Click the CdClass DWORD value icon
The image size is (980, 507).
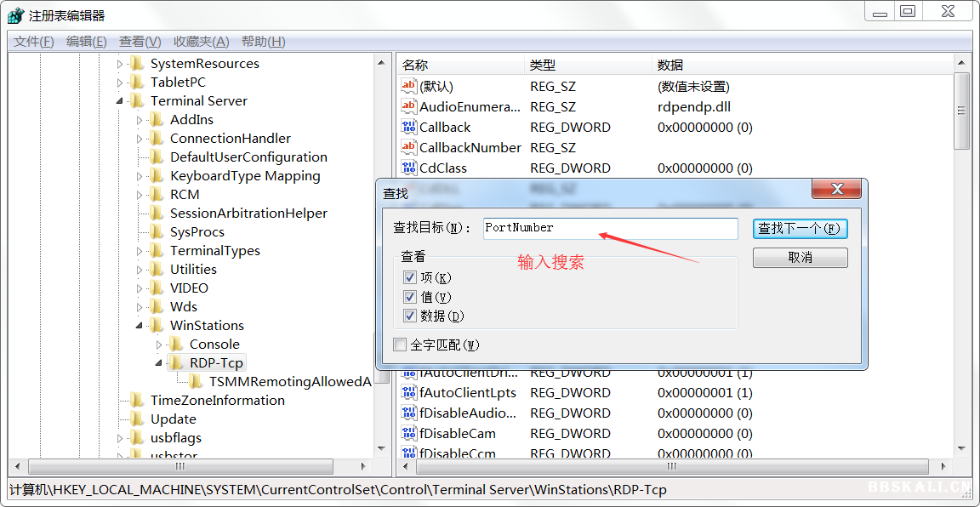[x=409, y=168]
